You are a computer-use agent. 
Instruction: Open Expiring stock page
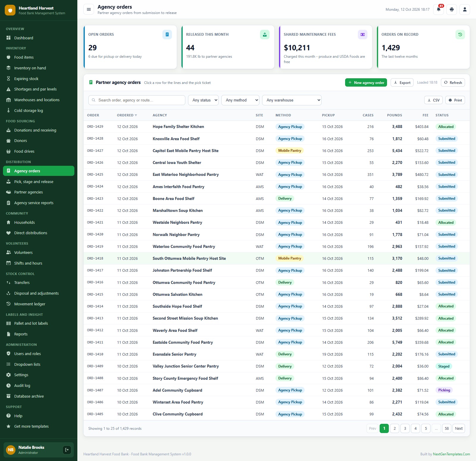[x=39, y=79]
